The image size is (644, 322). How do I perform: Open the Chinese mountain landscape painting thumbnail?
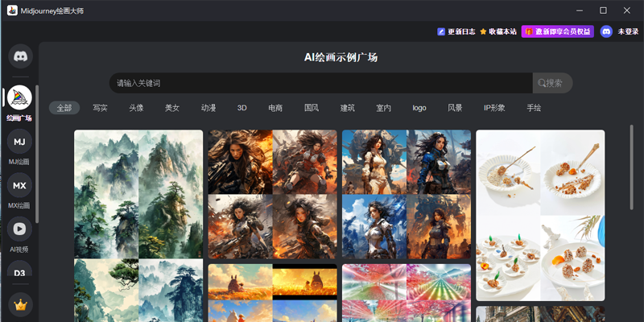[138, 226]
